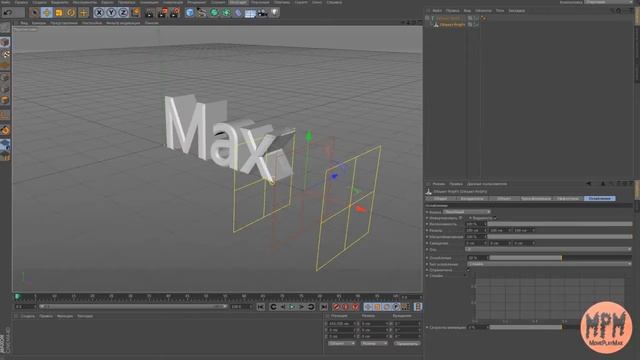The image size is (640, 360).
Task: Click the green timeline playhead marker
Action: (17, 296)
